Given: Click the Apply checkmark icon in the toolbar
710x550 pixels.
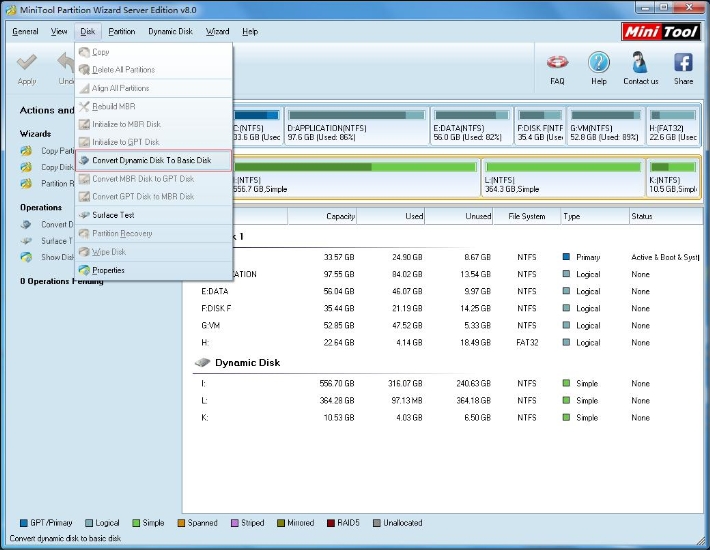Looking at the screenshot, I should (x=26, y=62).
